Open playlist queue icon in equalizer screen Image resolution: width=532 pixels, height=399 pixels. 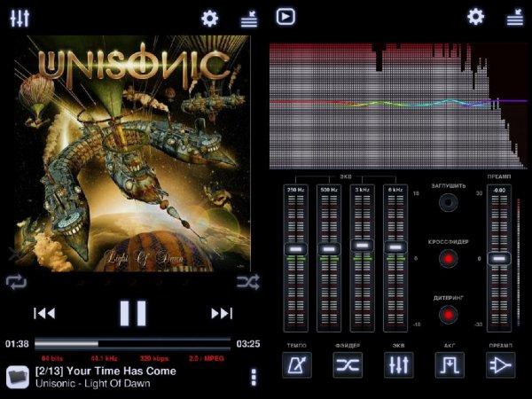(x=515, y=18)
